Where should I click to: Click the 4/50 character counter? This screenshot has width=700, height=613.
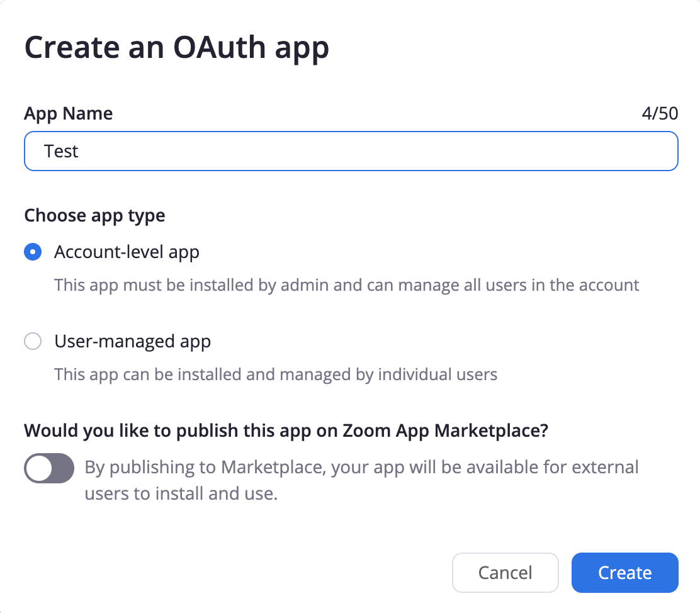pyautogui.click(x=659, y=114)
